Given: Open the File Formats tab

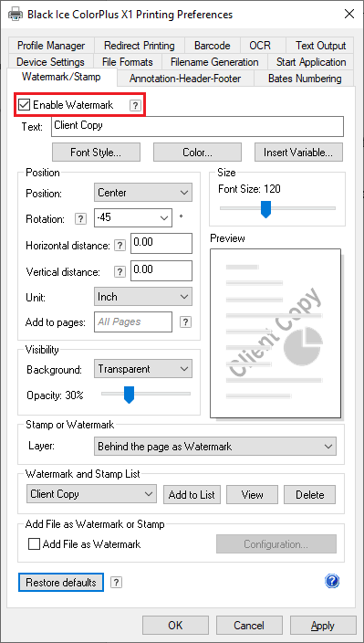Looking at the screenshot, I should (x=128, y=62).
